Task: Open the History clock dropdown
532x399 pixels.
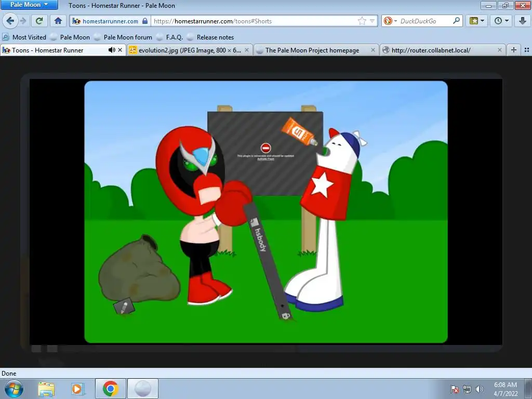Action: tap(501, 21)
